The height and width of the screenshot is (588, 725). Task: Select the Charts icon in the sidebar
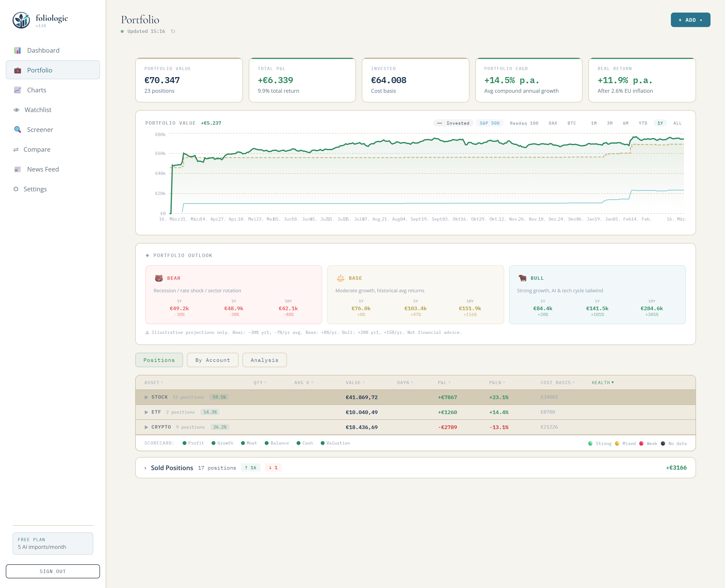(18, 90)
